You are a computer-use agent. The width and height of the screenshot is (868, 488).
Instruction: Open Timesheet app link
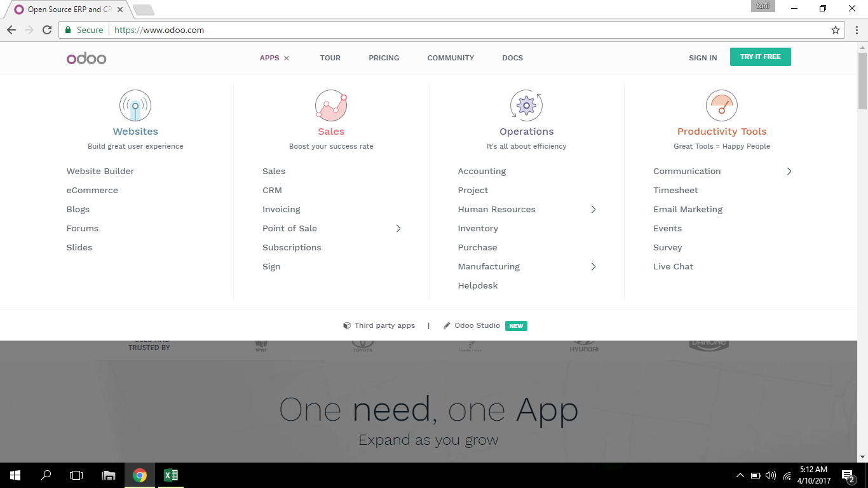tap(675, 190)
